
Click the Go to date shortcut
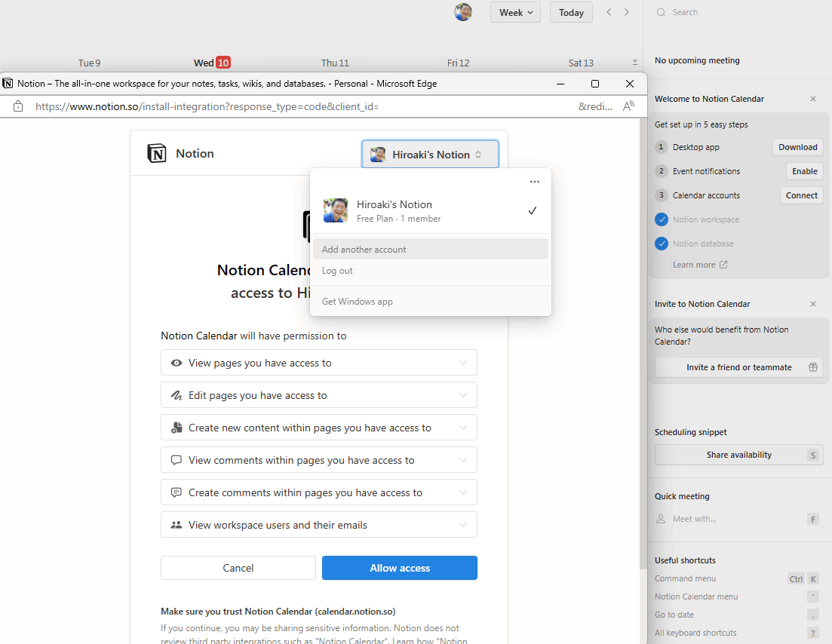pyautogui.click(x=738, y=615)
